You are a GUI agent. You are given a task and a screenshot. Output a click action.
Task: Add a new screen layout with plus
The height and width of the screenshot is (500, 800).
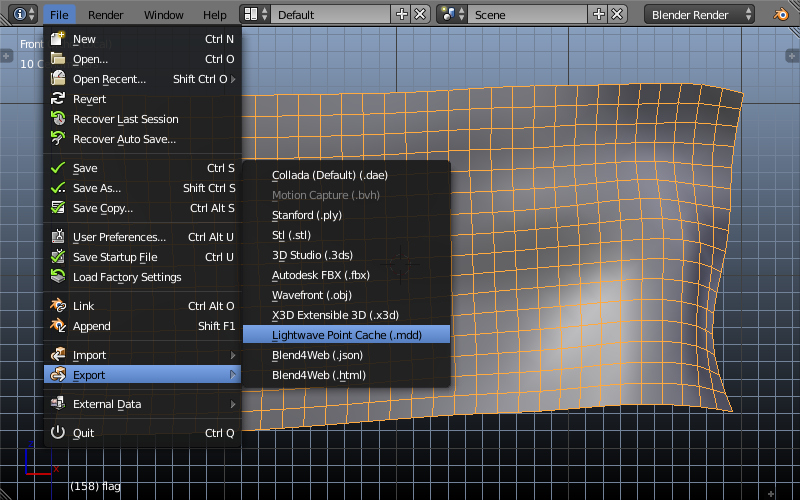click(402, 14)
